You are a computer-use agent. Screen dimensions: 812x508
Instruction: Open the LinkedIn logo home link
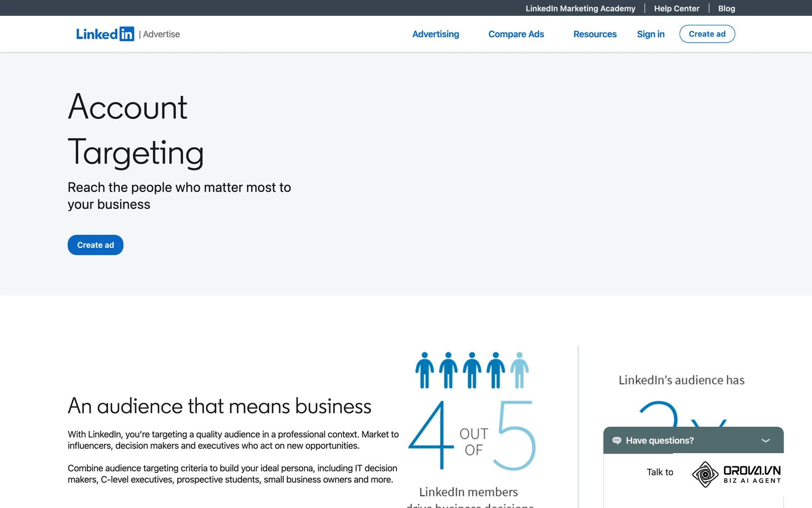(105, 34)
